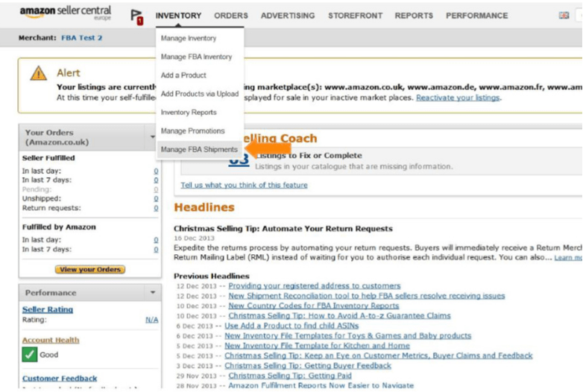Click Tell us what you think link
The width and height of the screenshot is (583, 392).
click(245, 185)
